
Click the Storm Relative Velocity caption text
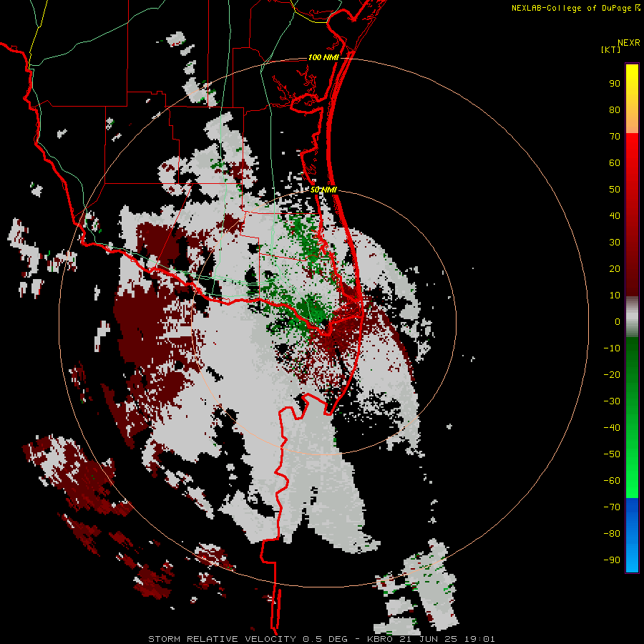[321, 639]
